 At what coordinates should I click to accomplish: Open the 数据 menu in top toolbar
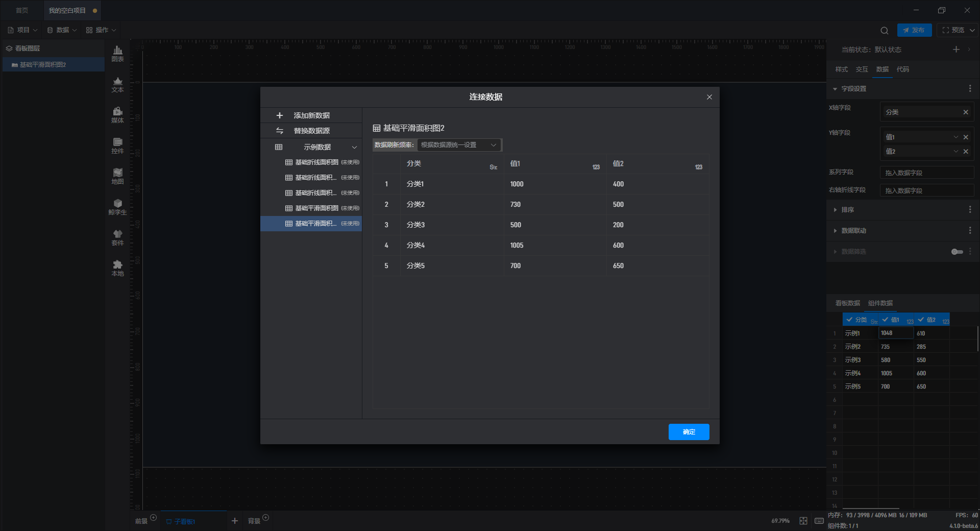[62, 30]
